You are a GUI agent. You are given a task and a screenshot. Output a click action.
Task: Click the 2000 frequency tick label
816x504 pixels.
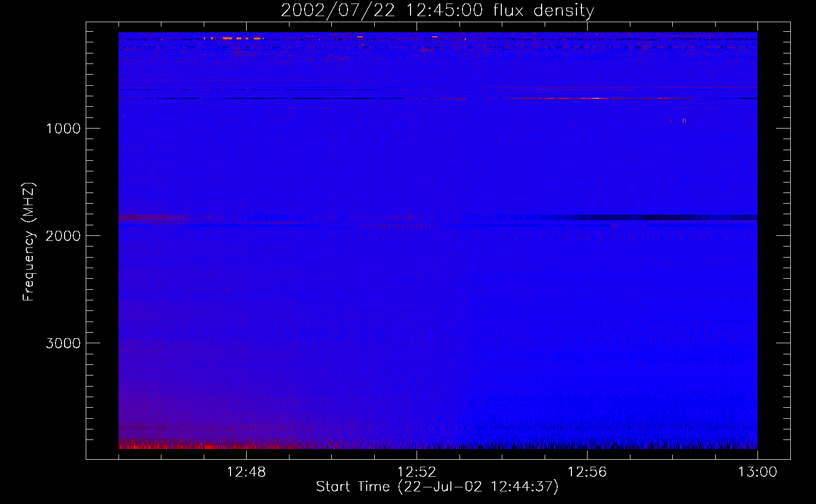click(63, 236)
